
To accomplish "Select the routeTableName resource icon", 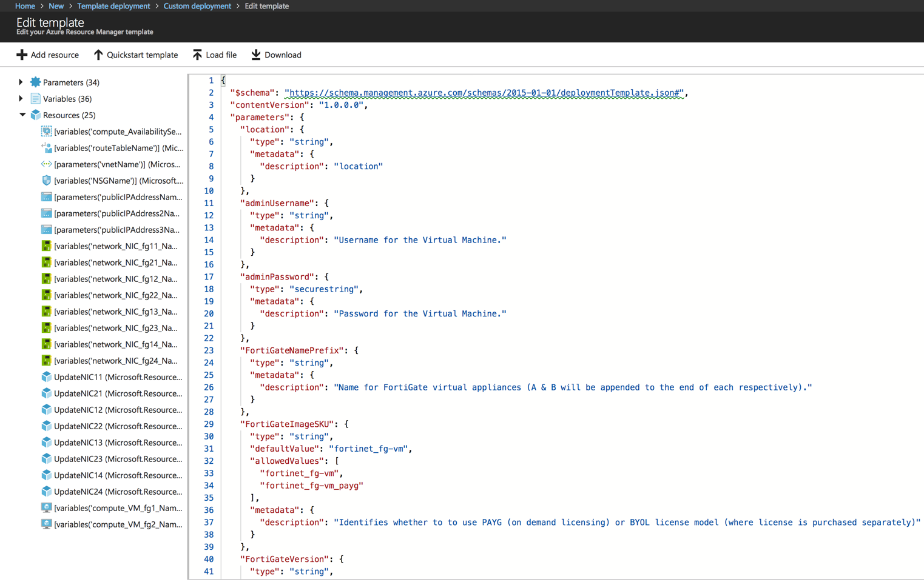I will coord(46,147).
